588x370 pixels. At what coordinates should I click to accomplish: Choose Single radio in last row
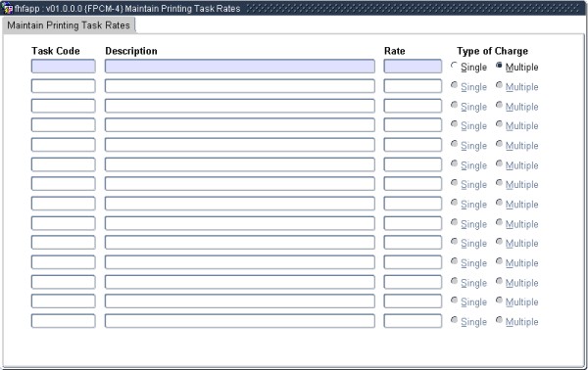454,320
